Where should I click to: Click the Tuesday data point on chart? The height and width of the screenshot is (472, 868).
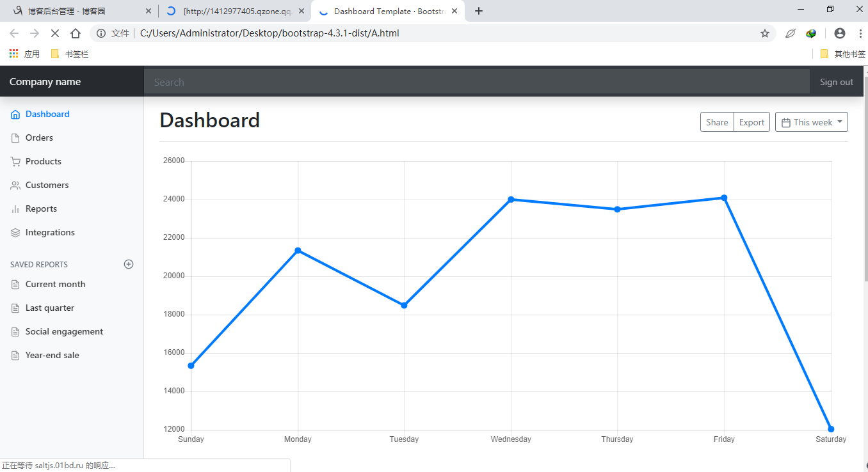tap(404, 305)
